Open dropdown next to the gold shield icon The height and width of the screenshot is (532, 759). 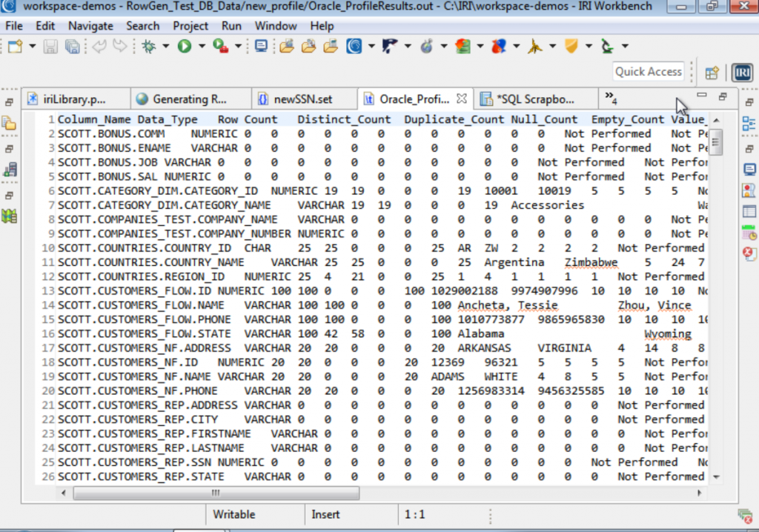pos(589,46)
